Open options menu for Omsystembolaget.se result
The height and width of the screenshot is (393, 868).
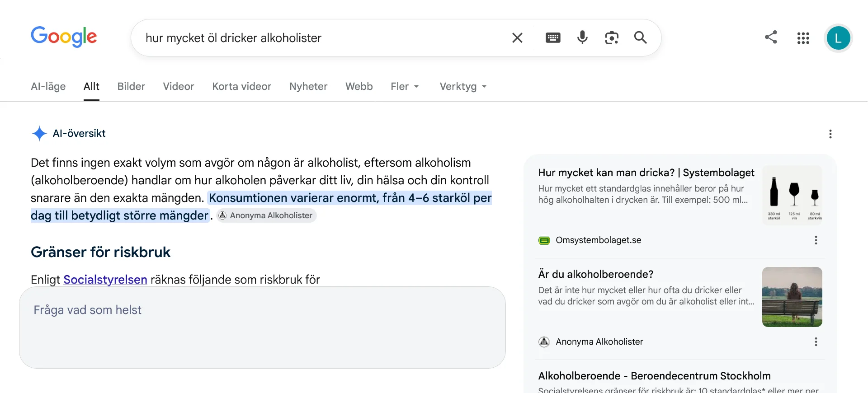pos(816,240)
